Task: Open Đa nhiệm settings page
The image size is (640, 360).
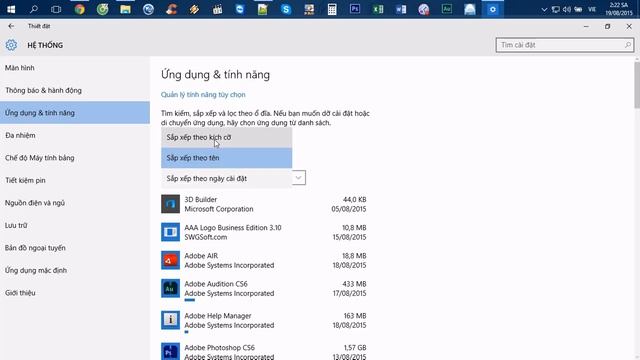Action: click(75, 135)
